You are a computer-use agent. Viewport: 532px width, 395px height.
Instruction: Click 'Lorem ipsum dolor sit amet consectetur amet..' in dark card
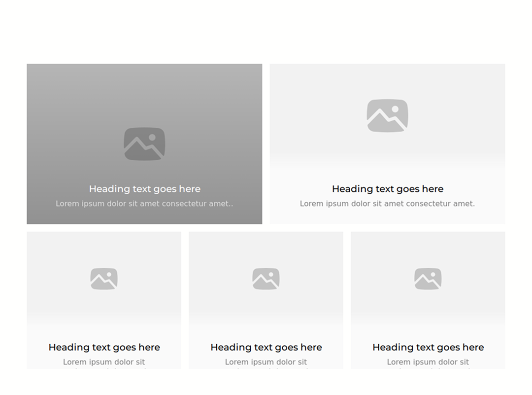[x=144, y=204]
